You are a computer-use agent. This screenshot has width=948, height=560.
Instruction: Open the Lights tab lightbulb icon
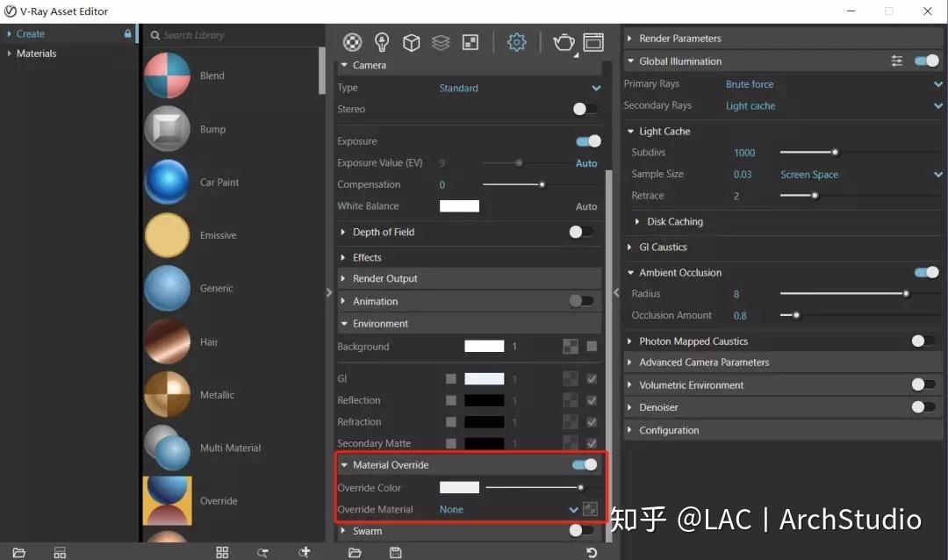pos(382,42)
